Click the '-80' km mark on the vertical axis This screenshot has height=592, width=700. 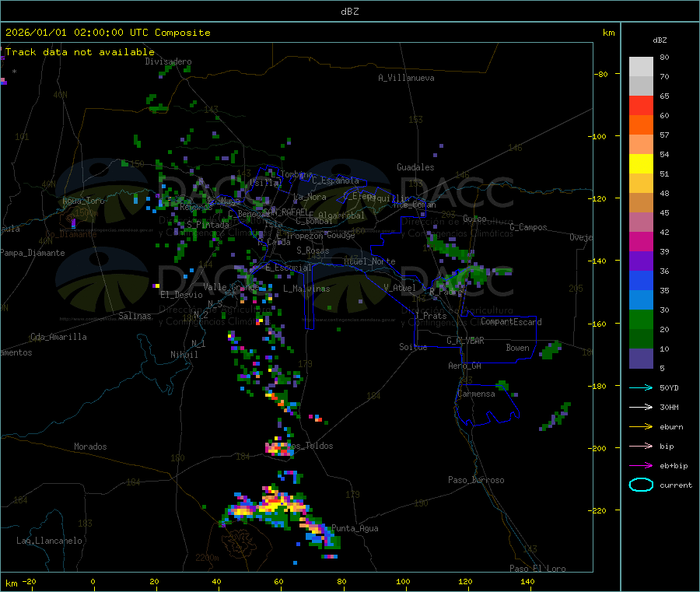click(x=600, y=74)
